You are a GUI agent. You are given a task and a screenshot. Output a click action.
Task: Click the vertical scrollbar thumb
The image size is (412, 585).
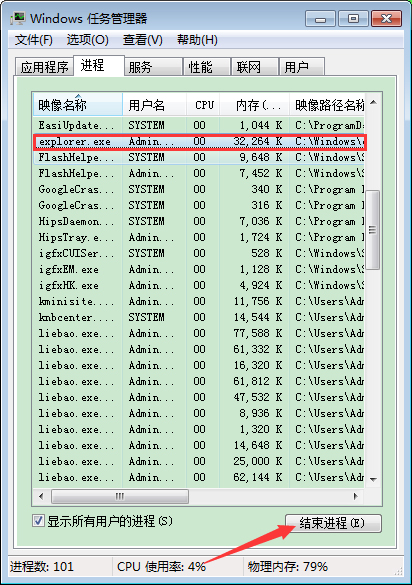[x=372, y=229]
